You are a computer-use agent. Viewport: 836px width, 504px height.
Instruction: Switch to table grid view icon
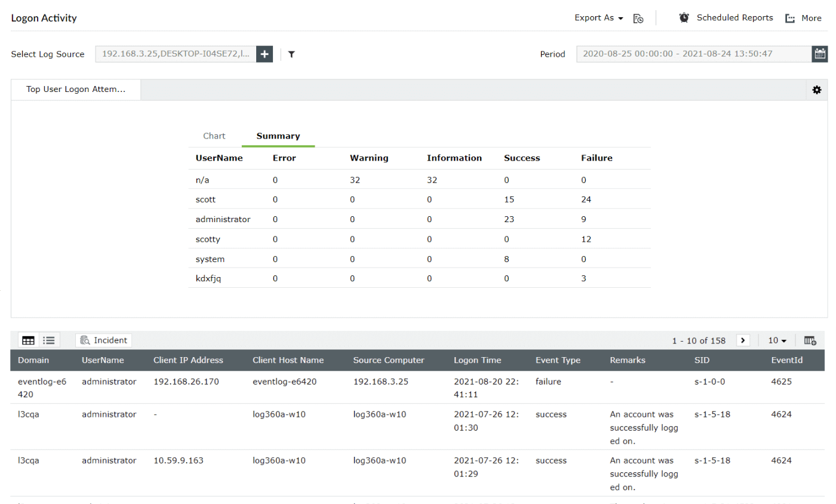coord(28,340)
